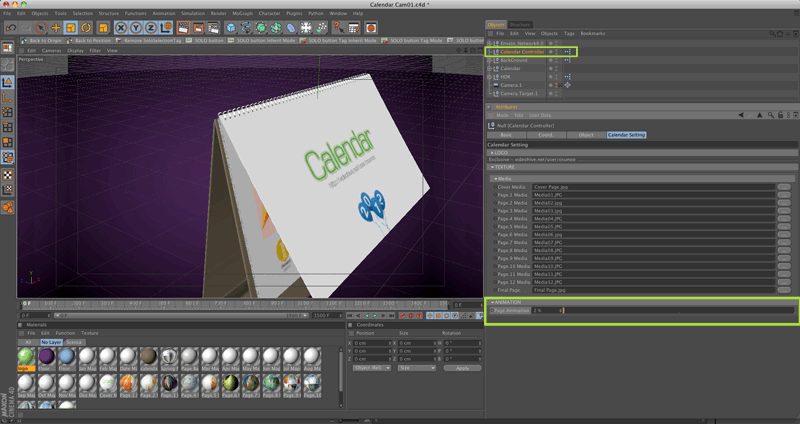The image size is (800, 424).
Task: Click the Undo arrow icon in toolbar
Action: [x=9, y=27]
